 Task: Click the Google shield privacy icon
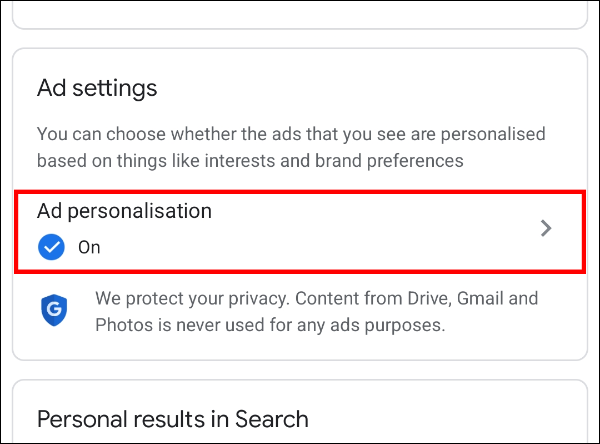point(54,310)
